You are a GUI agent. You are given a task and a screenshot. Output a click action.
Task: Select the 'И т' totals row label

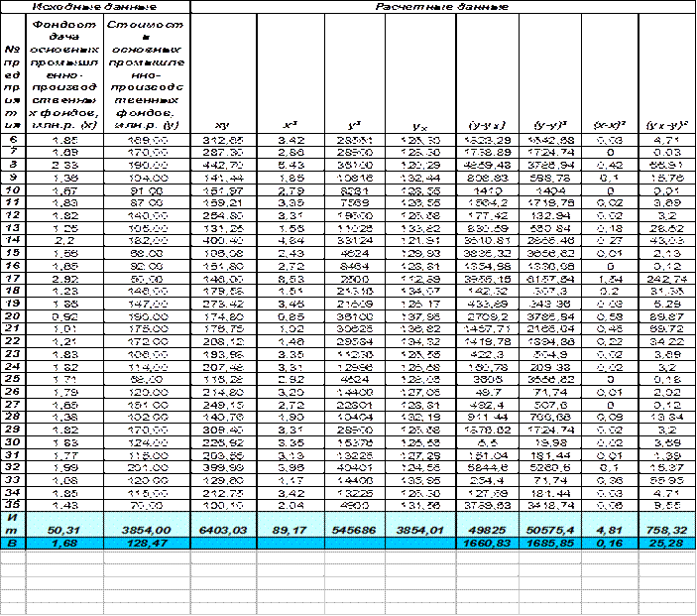tap(13, 525)
